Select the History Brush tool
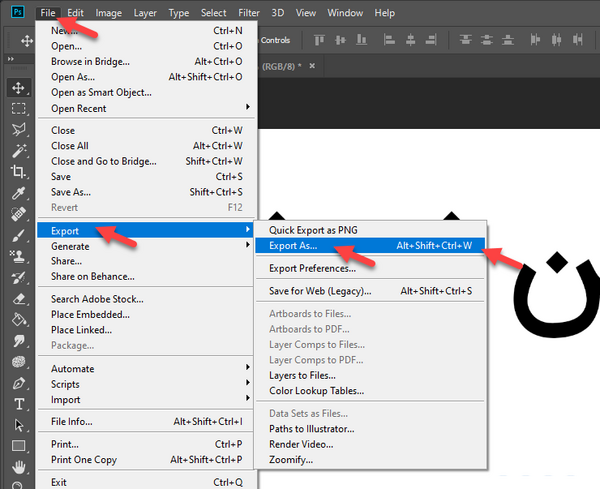Viewport: 600px width, 489px height. (18, 277)
